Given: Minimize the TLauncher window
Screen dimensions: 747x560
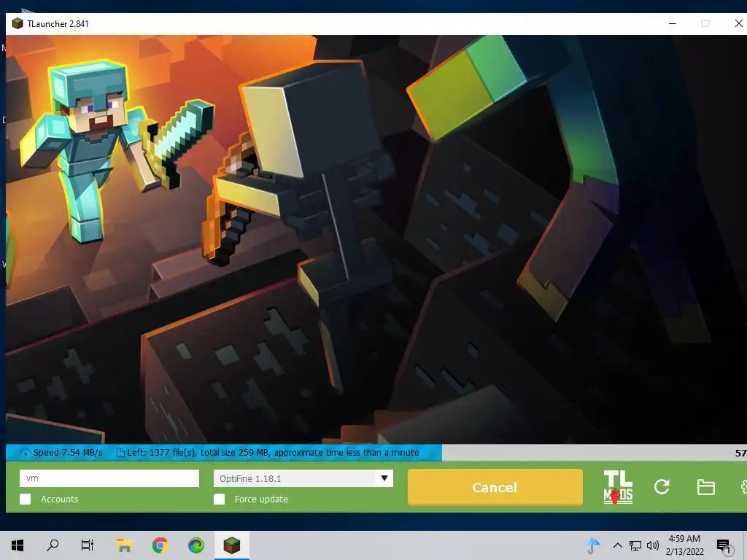Looking at the screenshot, I should [673, 23].
